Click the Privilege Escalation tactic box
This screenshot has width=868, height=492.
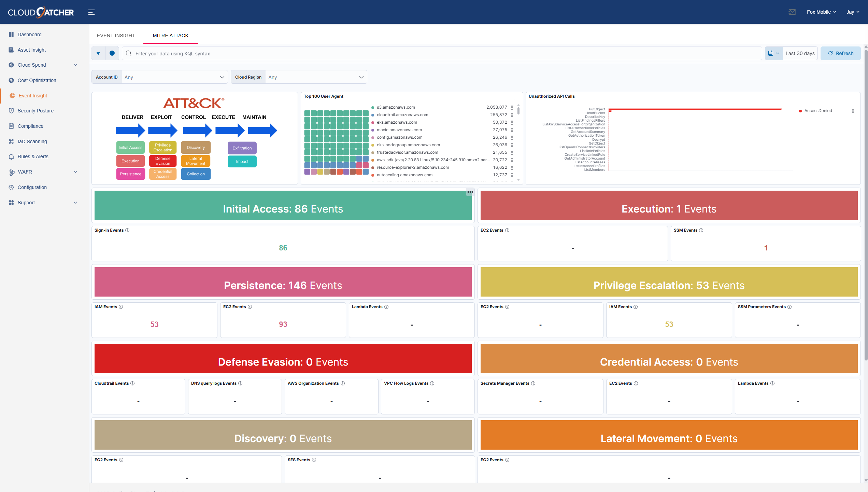point(163,148)
